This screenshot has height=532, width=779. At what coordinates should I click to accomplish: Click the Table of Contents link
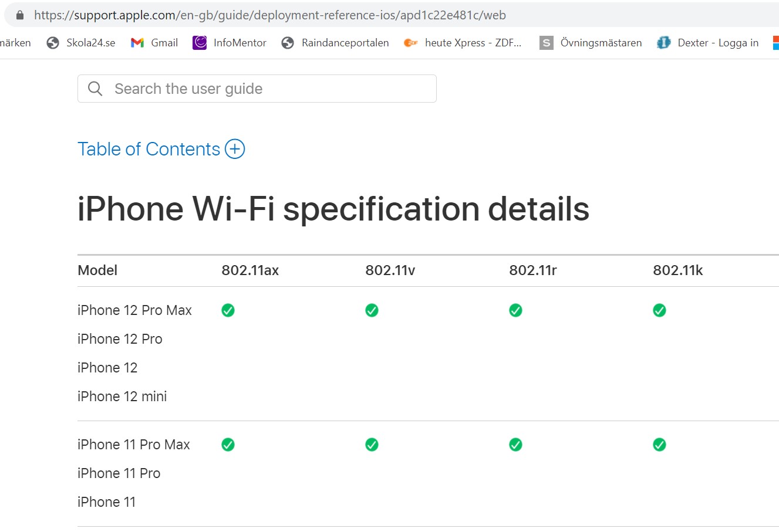149,149
